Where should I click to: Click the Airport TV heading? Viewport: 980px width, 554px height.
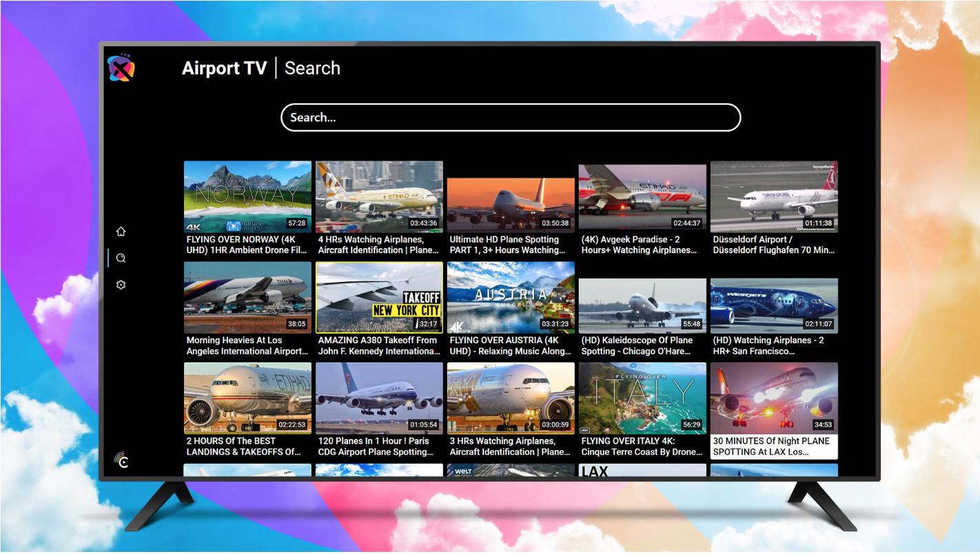pyautogui.click(x=224, y=68)
